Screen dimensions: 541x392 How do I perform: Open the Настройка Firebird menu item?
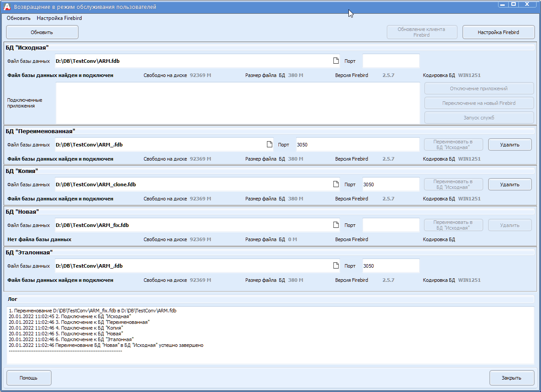[x=59, y=18]
